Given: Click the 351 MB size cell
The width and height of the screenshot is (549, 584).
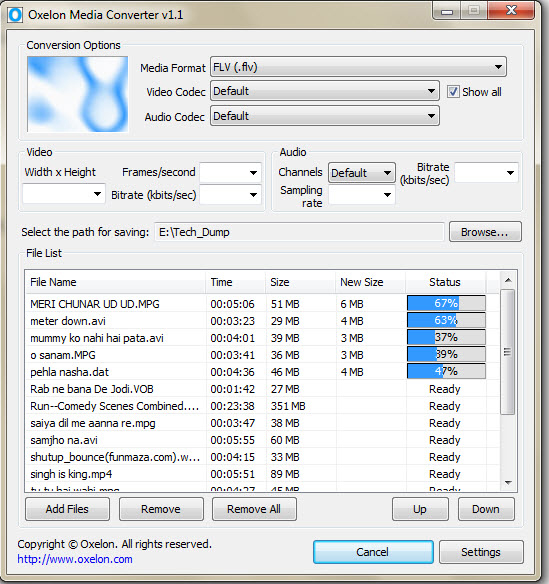Looking at the screenshot, I should point(288,406).
